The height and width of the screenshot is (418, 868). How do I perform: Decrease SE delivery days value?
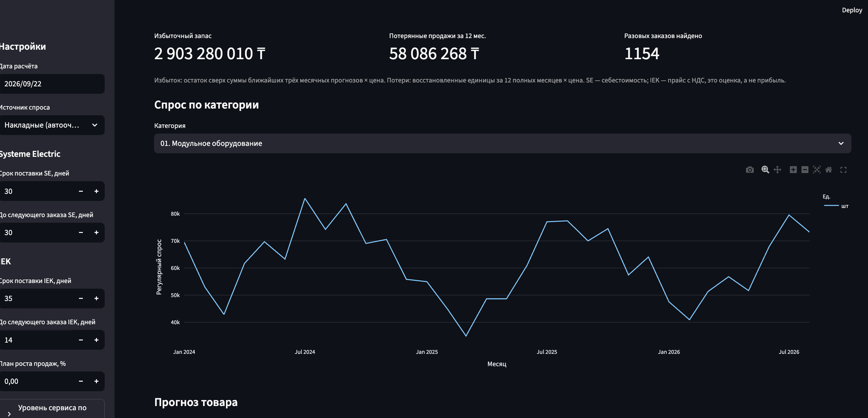coord(81,191)
